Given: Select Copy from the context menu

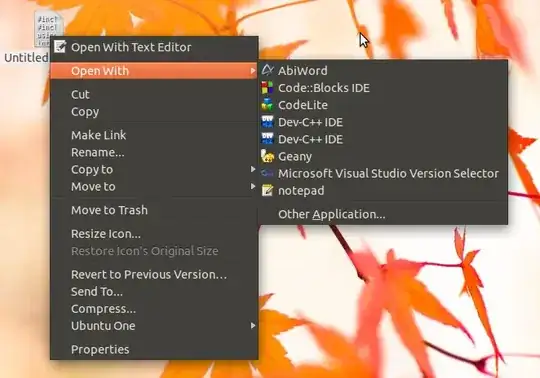Looking at the screenshot, I should click(154, 112).
